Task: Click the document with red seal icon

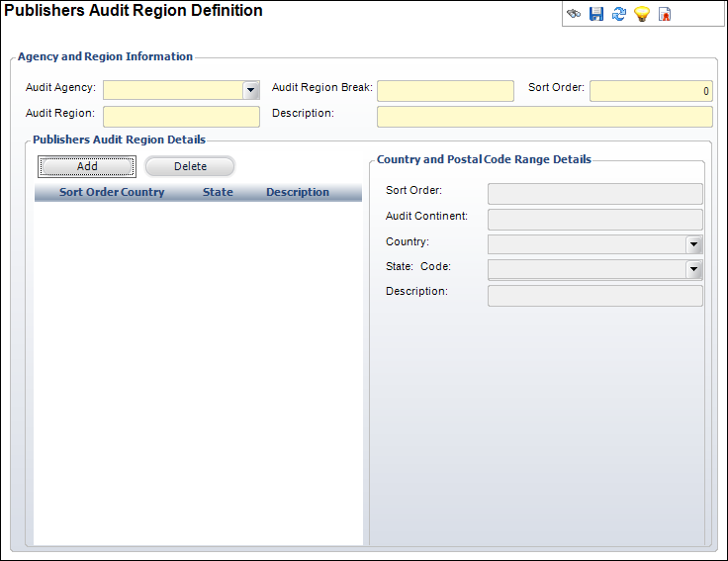Action: pos(665,14)
